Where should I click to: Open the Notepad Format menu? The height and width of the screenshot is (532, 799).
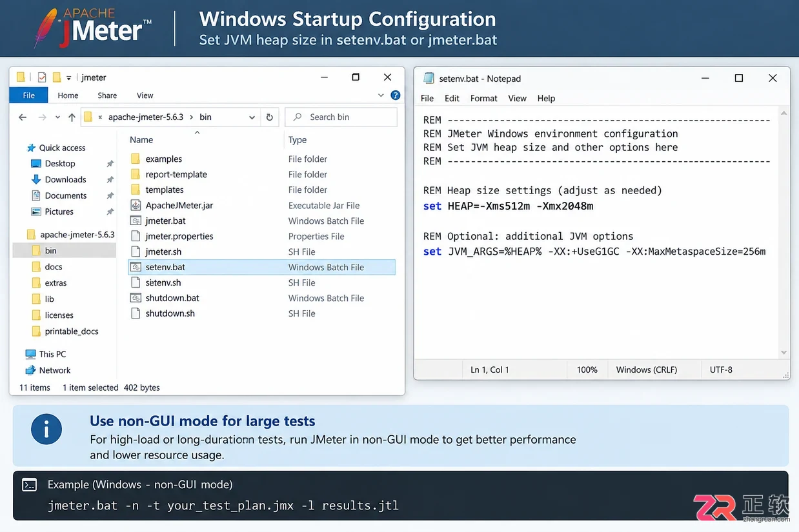484,99
